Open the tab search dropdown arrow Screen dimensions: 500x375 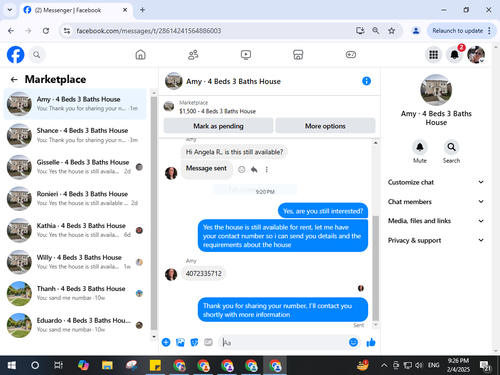tap(10, 10)
